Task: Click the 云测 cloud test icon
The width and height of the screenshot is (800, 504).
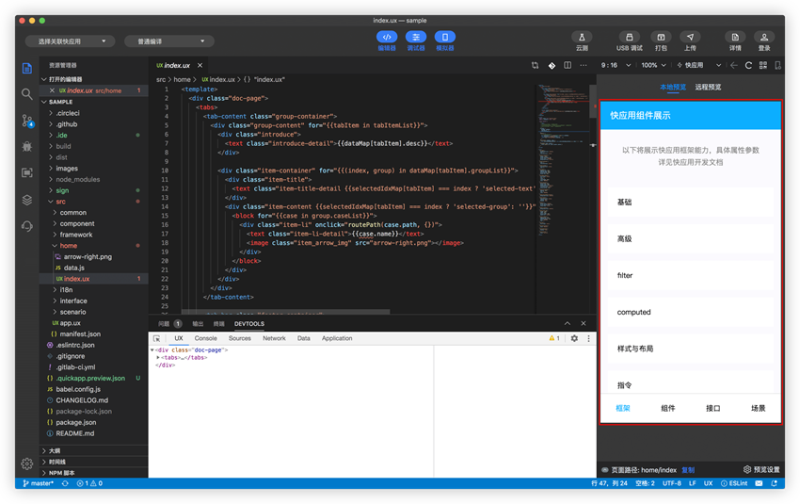Action: pyautogui.click(x=581, y=37)
